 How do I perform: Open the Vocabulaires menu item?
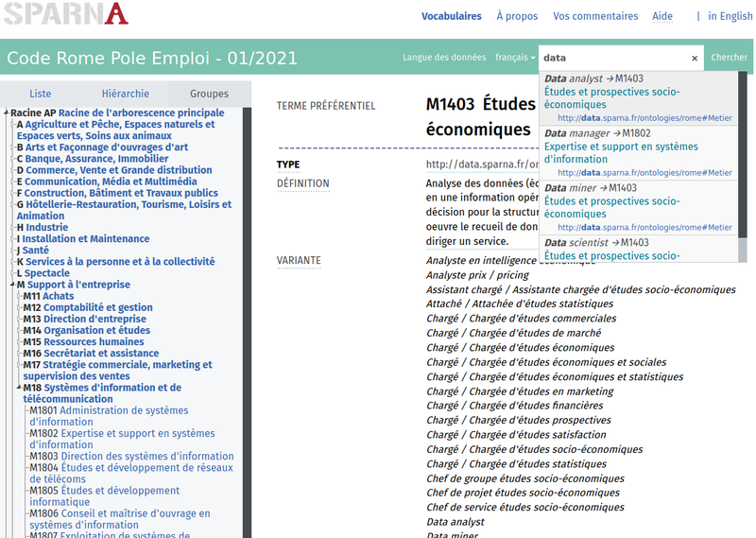click(452, 16)
